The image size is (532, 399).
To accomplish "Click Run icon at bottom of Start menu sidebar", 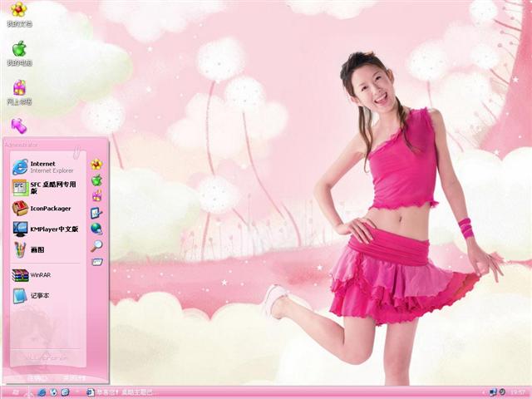I will (96, 262).
